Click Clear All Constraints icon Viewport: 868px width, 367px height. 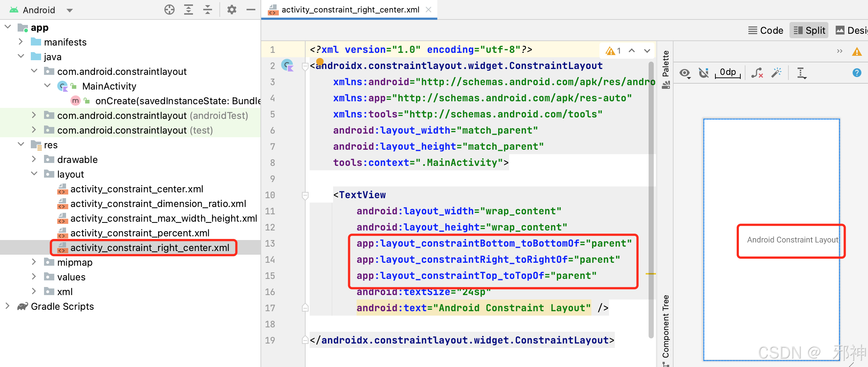(757, 73)
